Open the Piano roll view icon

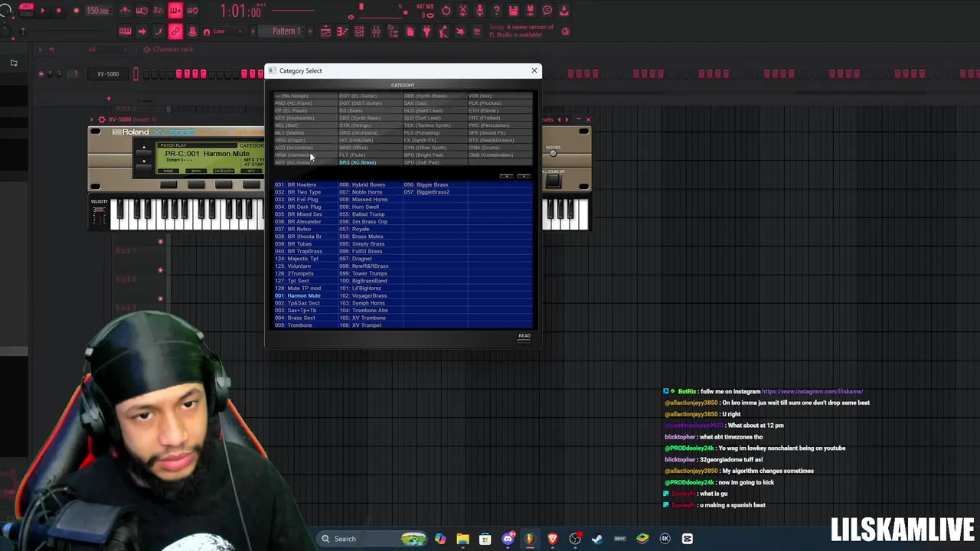(342, 31)
